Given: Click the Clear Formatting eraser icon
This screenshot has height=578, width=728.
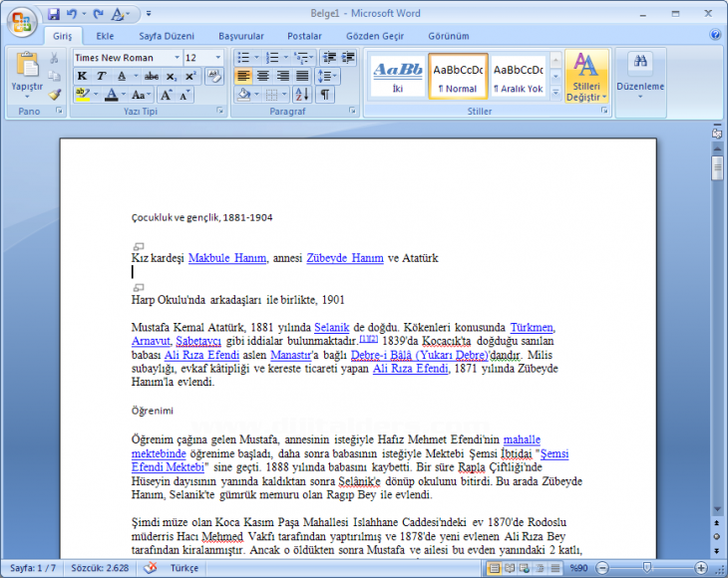Looking at the screenshot, I should pyautogui.click(x=214, y=76).
